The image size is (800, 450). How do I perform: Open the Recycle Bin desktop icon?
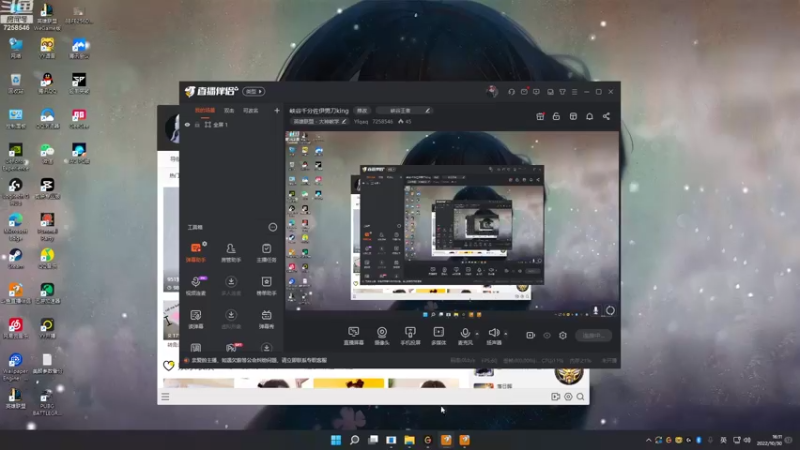[15, 83]
